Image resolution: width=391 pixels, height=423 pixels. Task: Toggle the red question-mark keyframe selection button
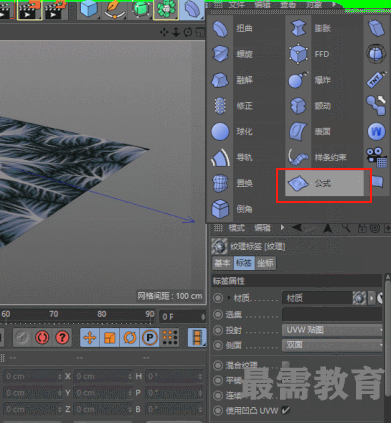tap(62, 338)
